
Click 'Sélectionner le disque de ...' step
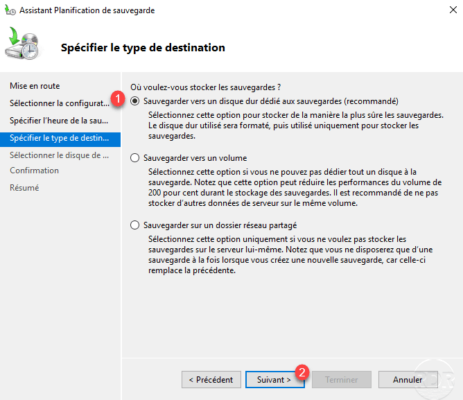tap(59, 155)
